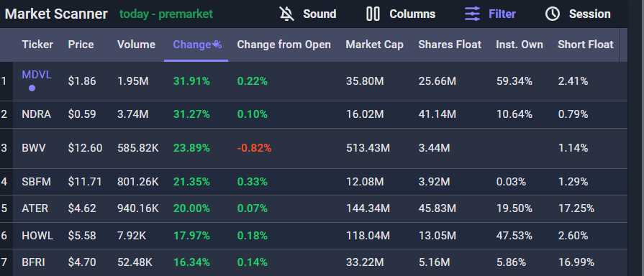The image size is (644, 276).
Task: Click the 801.26K volume for SBFM
Action: tap(138, 181)
